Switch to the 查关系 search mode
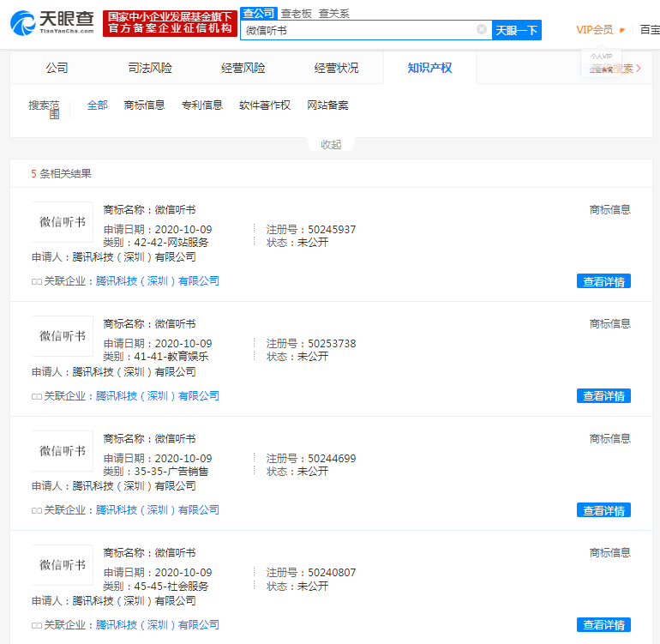This screenshot has height=644, width=660. coord(333,14)
